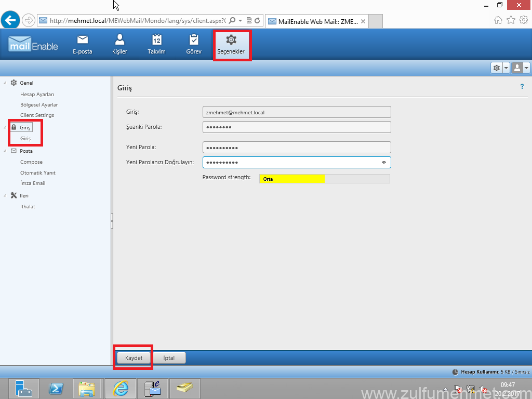This screenshot has height=399, width=532.
Task: Open the settings gear dropdown in toolbar
Action: tap(500, 68)
